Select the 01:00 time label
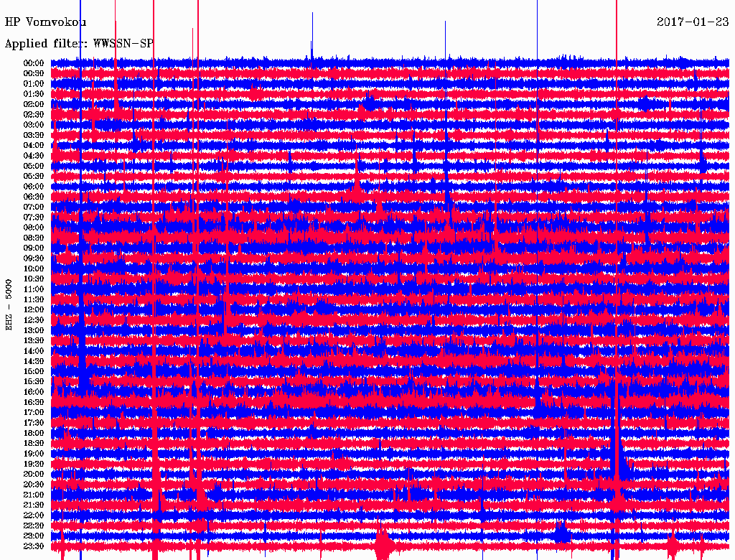The width and height of the screenshot is (735, 560). point(34,84)
